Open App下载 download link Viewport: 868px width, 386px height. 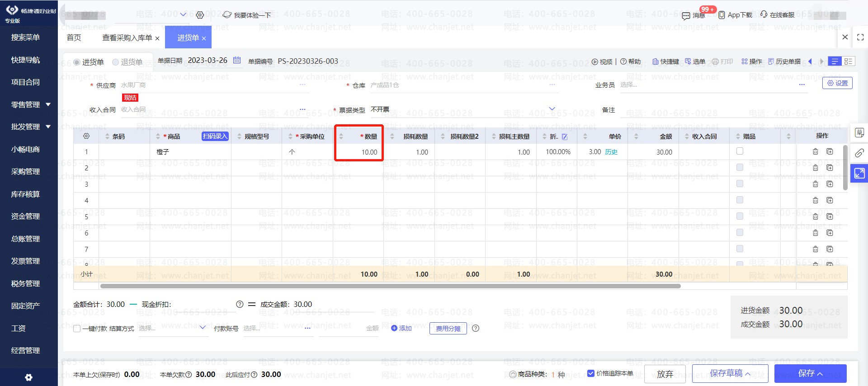coord(736,15)
